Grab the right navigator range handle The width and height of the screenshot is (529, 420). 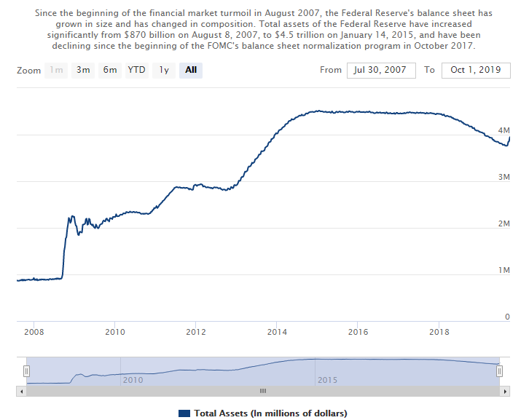click(x=499, y=371)
